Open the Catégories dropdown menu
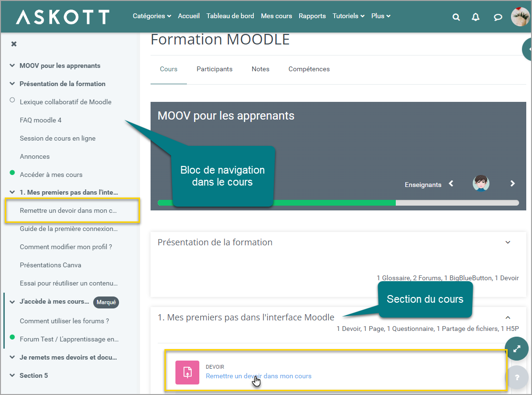 pos(152,16)
